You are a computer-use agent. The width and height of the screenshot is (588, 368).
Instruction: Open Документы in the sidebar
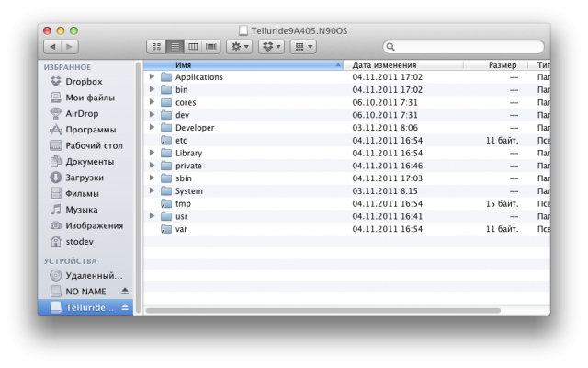pos(82,162)
